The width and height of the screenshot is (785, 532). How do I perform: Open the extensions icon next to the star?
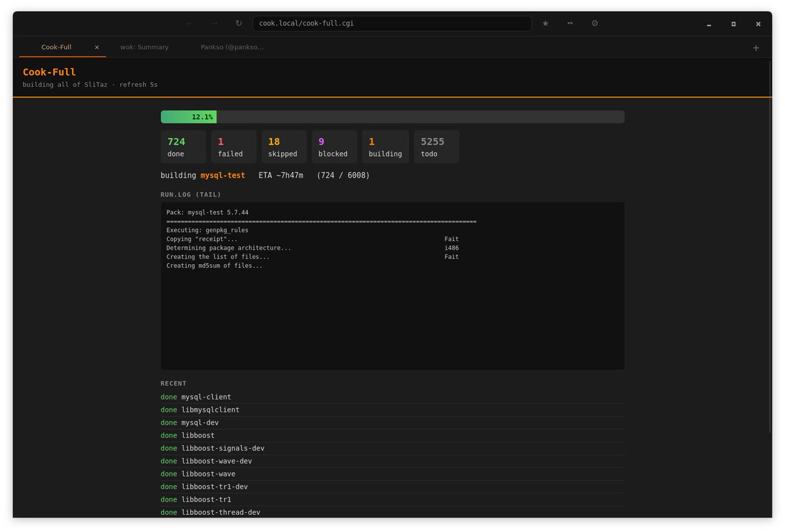pos(570,24)
